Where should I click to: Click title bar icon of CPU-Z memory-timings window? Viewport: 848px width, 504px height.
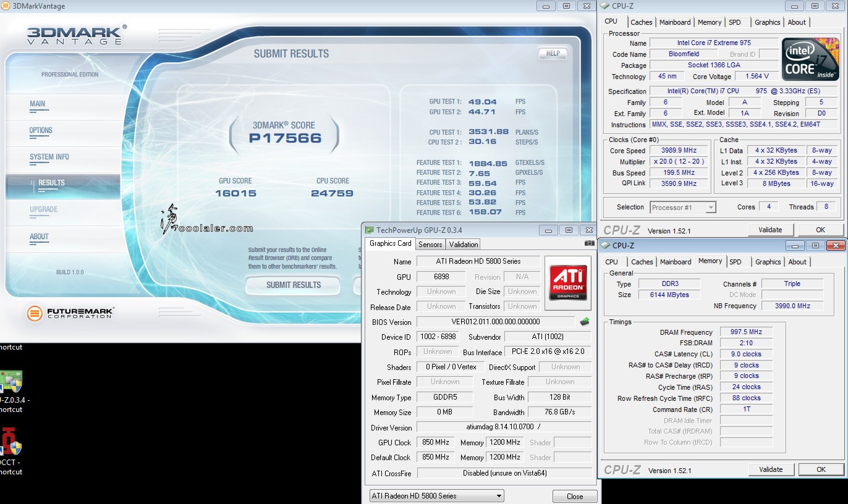(604, 245)
